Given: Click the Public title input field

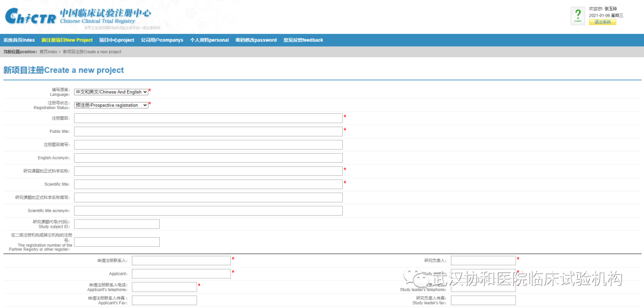Looking at the screenshot, I should (x=208, y=131).
